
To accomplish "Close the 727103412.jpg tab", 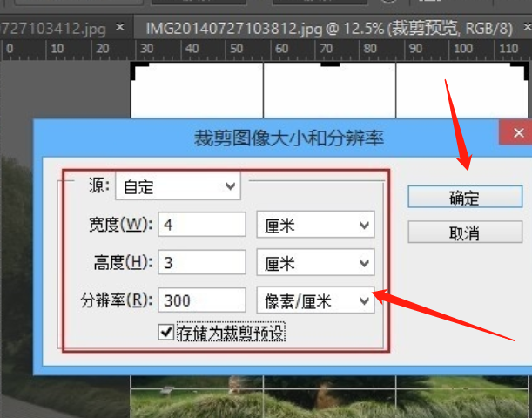I will tap(120, 26).
